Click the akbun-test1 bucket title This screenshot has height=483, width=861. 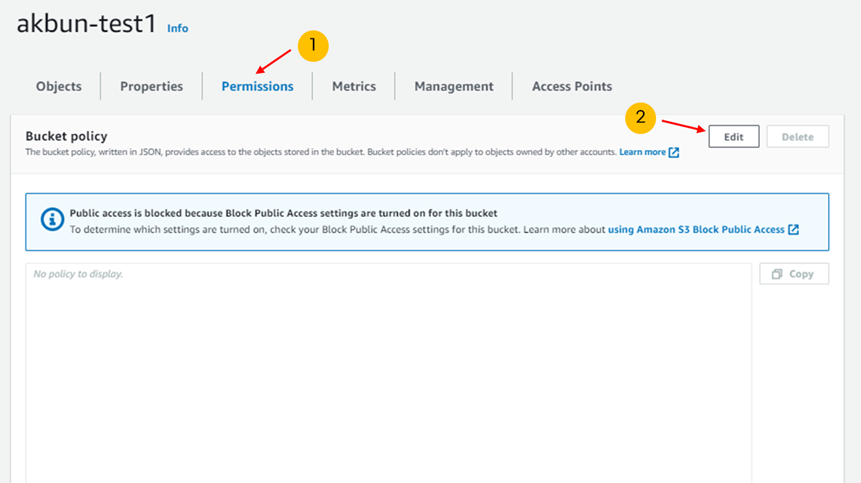click(87, 24)
